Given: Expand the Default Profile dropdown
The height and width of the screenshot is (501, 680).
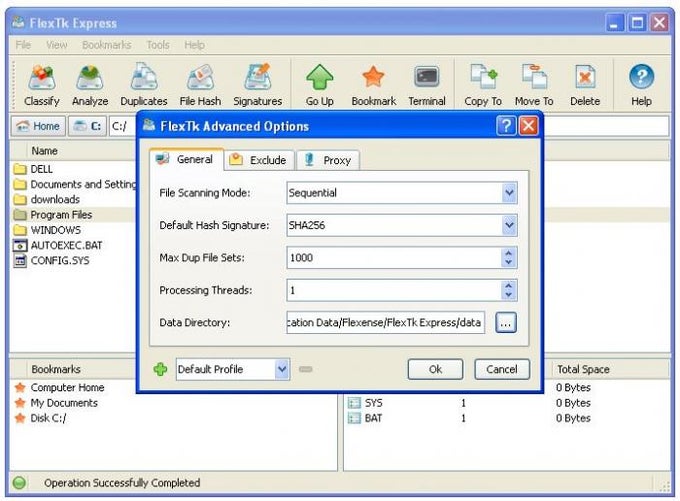Looking at the screenshot, I should tap(282, 370).
